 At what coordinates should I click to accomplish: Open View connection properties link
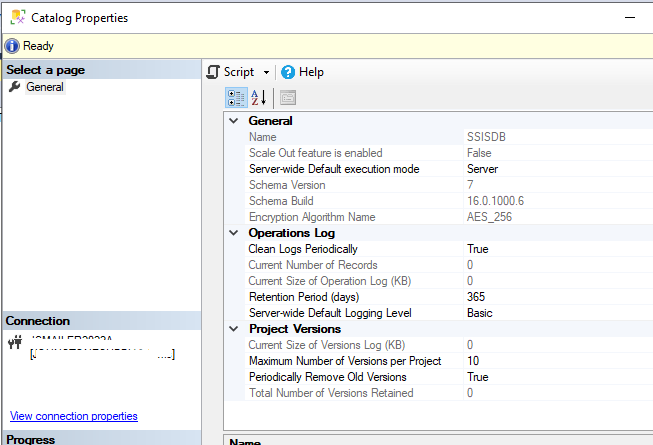tap(73, 416)
